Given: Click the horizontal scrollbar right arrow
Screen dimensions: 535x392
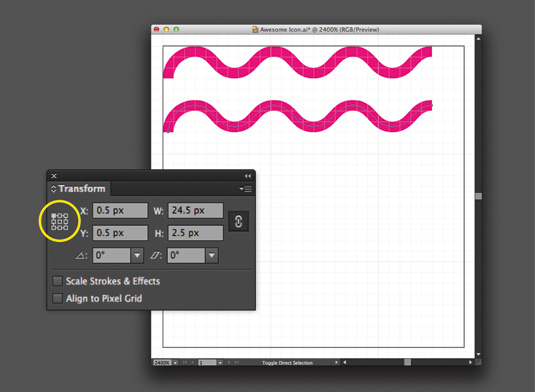Looking at the screenshot, I should tap(470, 362).
